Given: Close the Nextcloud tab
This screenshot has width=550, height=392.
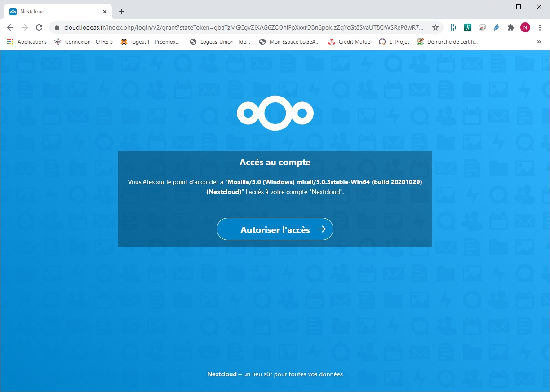Looking at the screenshot, I should tap(105, 12).
